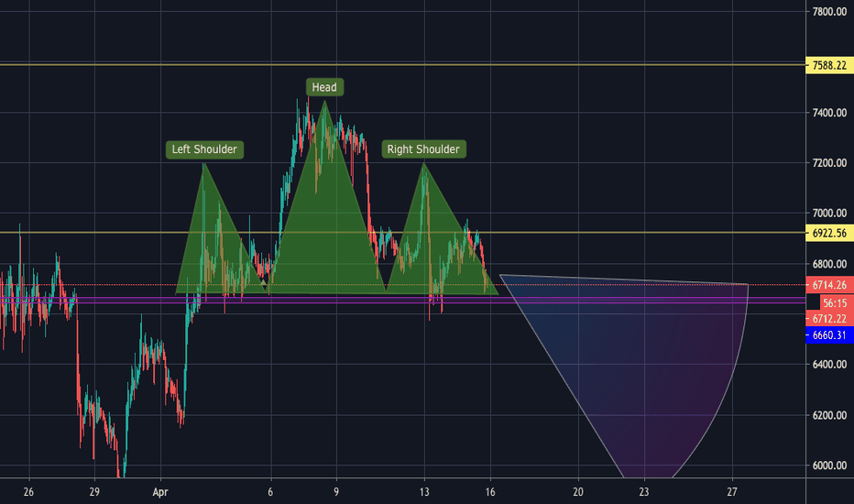Select the Right Shoulder label
854x504 pixels.
423,149
